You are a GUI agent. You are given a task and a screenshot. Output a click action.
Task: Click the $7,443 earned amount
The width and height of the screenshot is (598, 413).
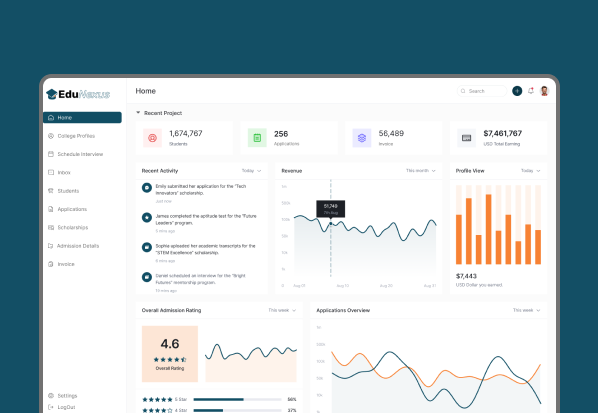pos(466,276)
